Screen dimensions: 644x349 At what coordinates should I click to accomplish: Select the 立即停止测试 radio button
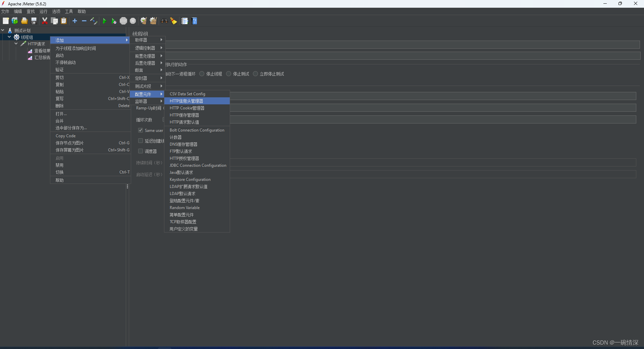click(255, 74)
